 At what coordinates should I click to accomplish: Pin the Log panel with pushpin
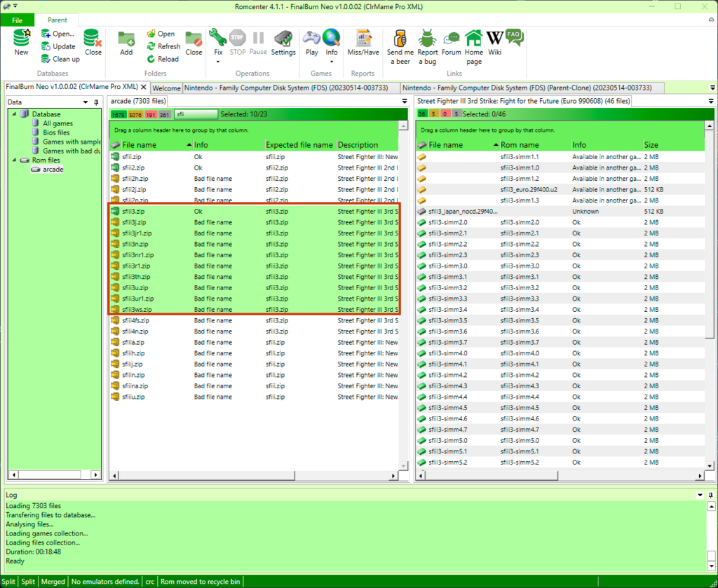click(x=711, y=495)
